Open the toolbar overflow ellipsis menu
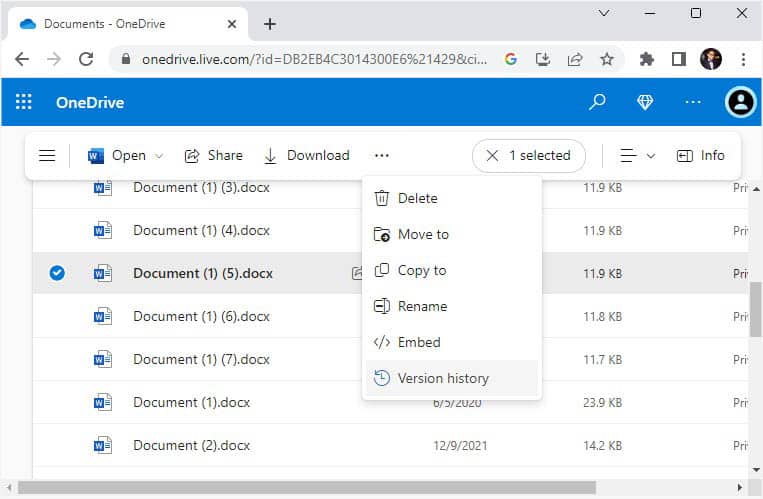The height and width of the screenshot is (499, 763). pos(382,156)
